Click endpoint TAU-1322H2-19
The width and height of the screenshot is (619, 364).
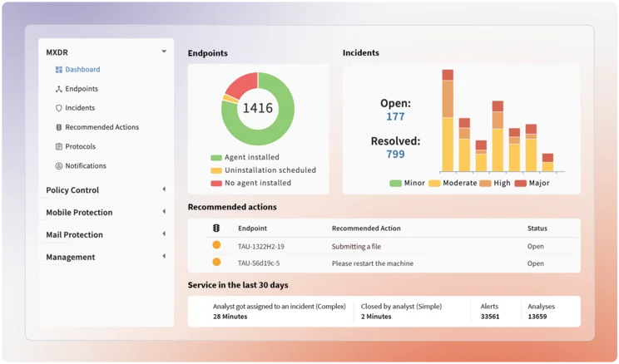point(261,247)
